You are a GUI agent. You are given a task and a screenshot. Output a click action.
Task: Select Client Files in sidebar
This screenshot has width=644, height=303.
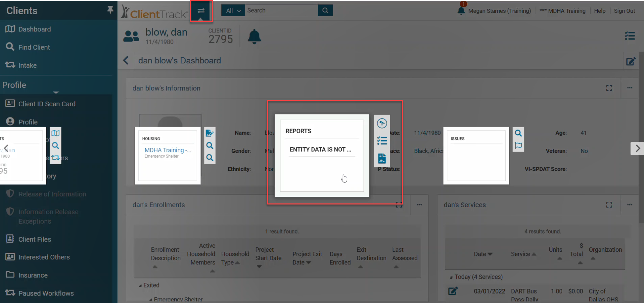tap(34, 239)
